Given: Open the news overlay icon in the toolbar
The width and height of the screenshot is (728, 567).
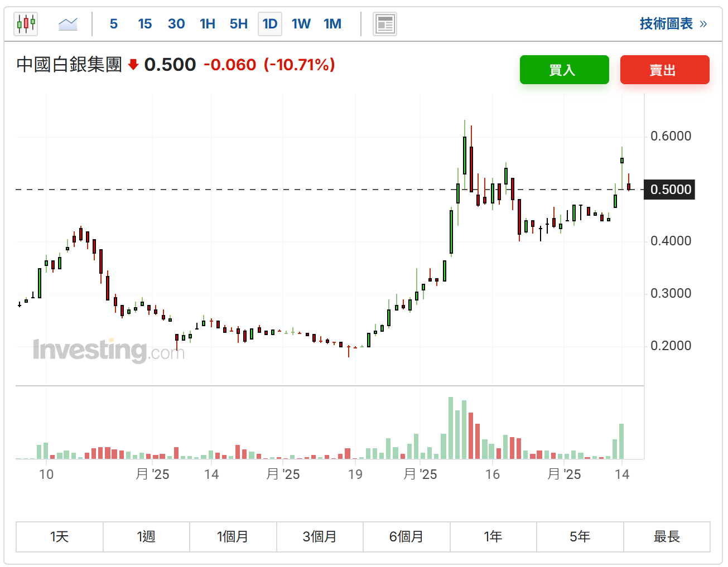Looking at the screenshot, I should pyautogui.click(x=385, y=24).
